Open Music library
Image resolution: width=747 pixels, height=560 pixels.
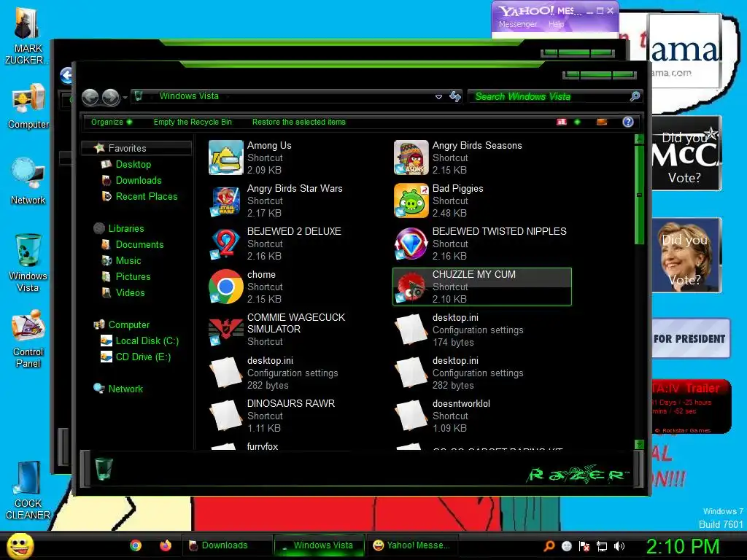coord(128,260)
